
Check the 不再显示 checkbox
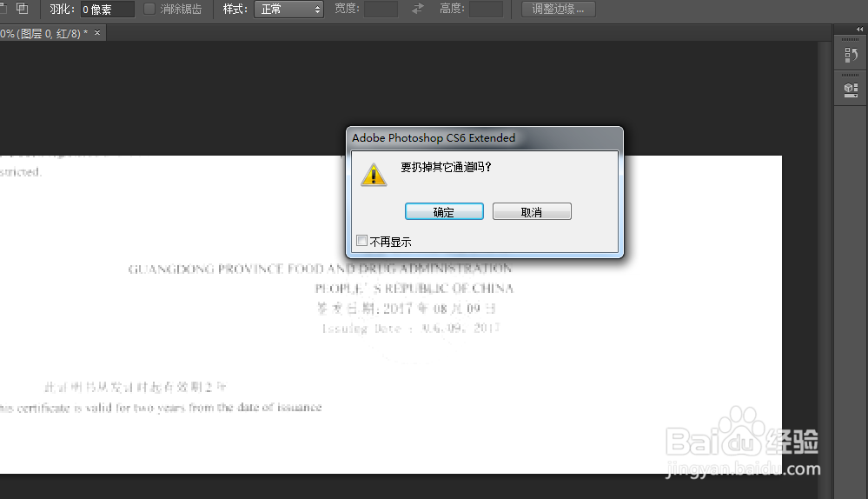[x=362, y=241]
